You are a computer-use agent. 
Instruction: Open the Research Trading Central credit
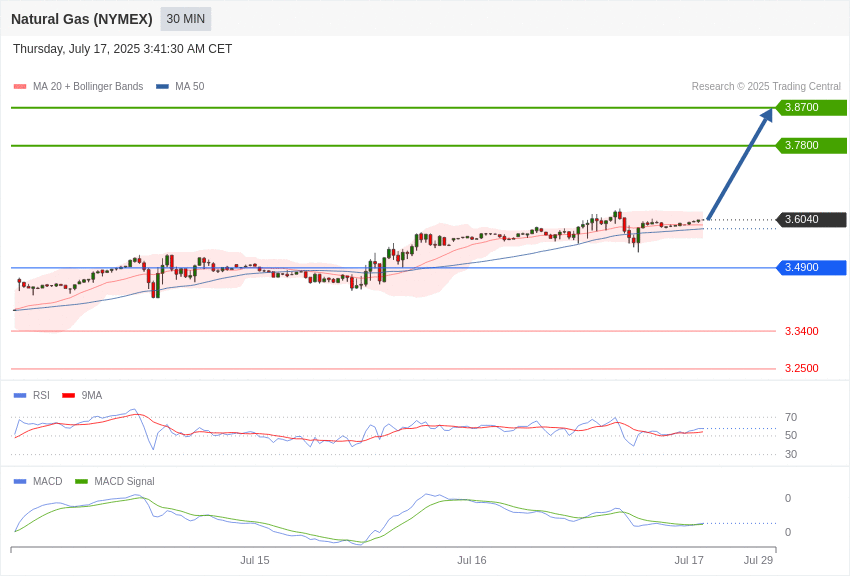pos(766,87)
